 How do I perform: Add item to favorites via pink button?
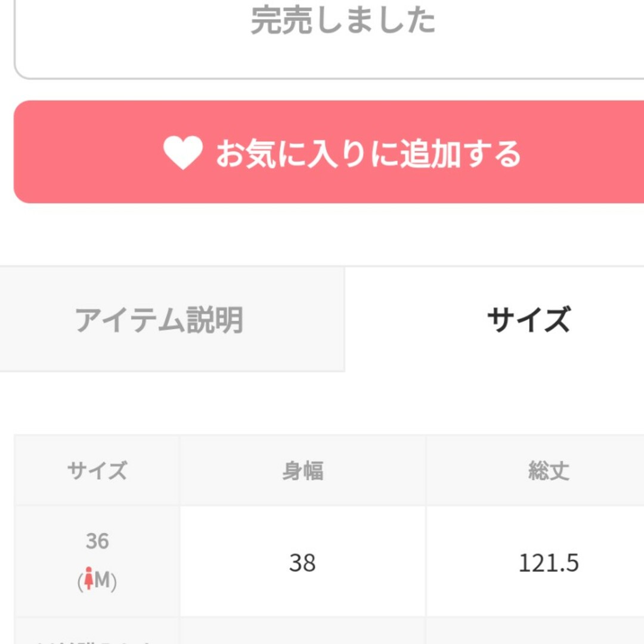coord(329,151)
